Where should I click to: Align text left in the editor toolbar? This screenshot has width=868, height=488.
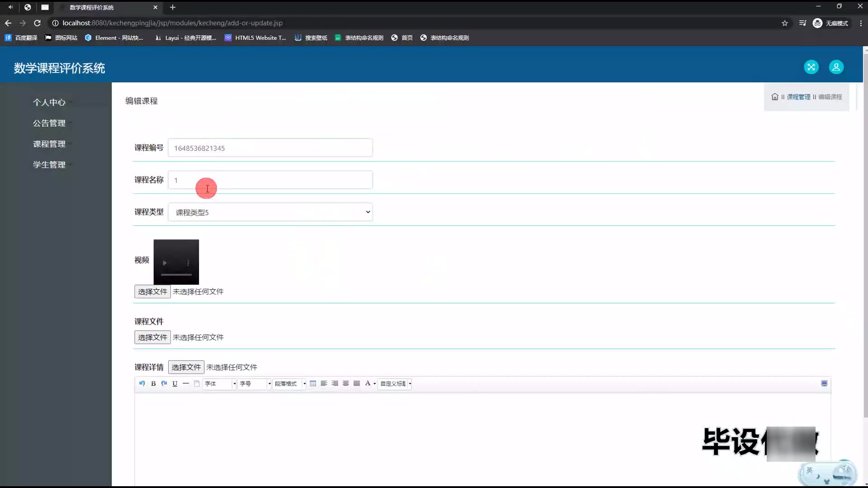[324, 384]
